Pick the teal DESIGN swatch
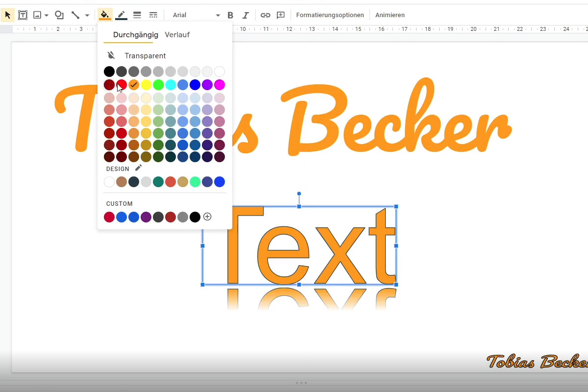This screenshot has height=392, width=588. pos(158,182)
